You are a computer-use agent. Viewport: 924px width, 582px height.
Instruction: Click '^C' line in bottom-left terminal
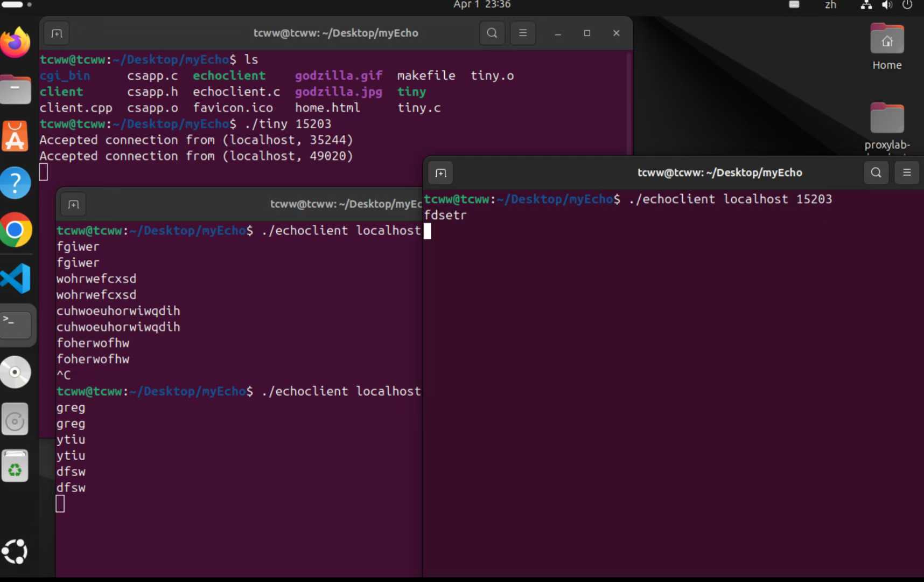tap(64, 375)
